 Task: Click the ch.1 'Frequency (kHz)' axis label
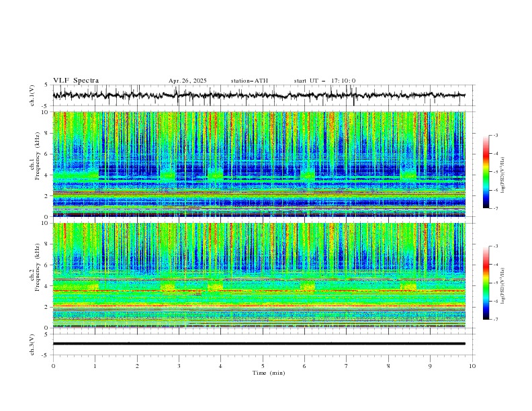pos(38,156)
